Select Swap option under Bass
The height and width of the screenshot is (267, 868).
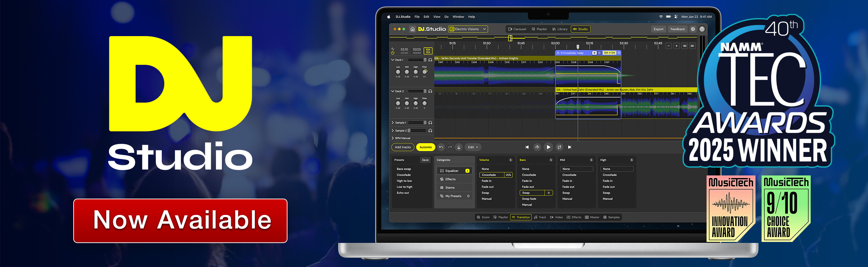tap(536, 193)
